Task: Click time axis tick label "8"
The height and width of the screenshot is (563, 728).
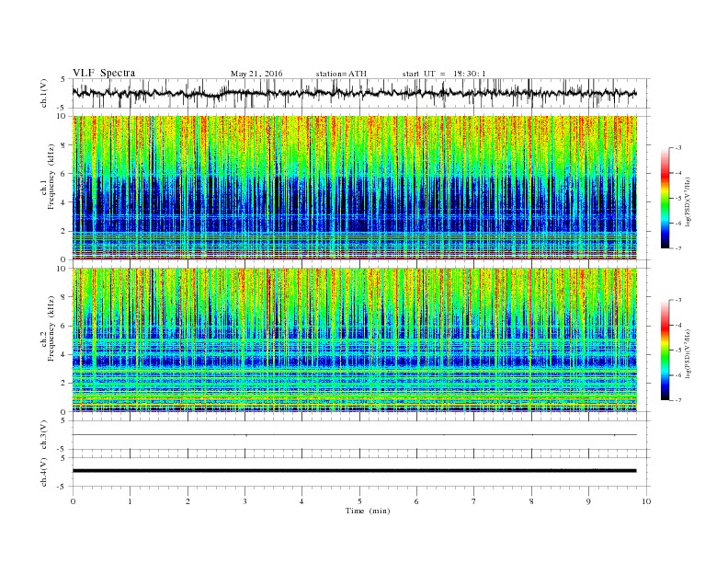Action: point(531,501)
